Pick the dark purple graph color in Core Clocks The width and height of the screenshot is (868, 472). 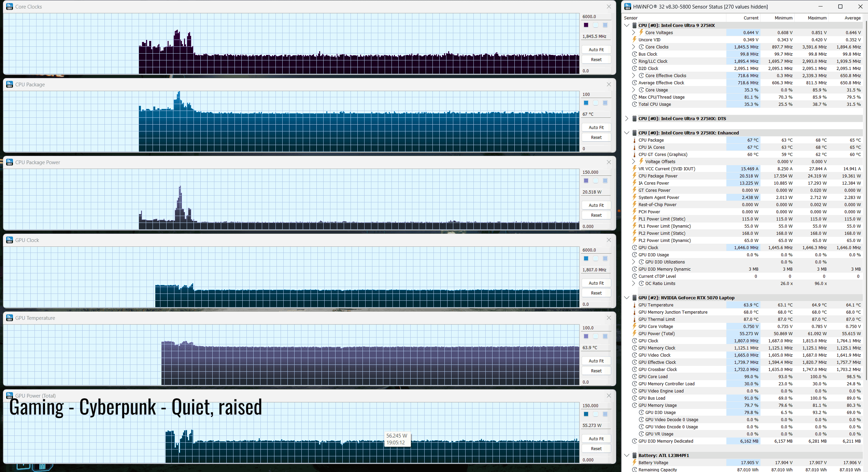coord(586,25)
